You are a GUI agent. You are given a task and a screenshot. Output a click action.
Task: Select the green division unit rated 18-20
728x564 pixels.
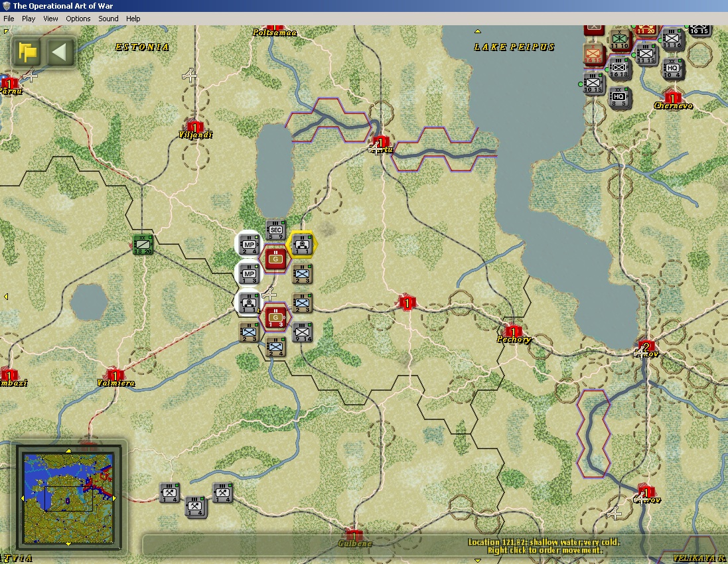click(x=143, y=245)
